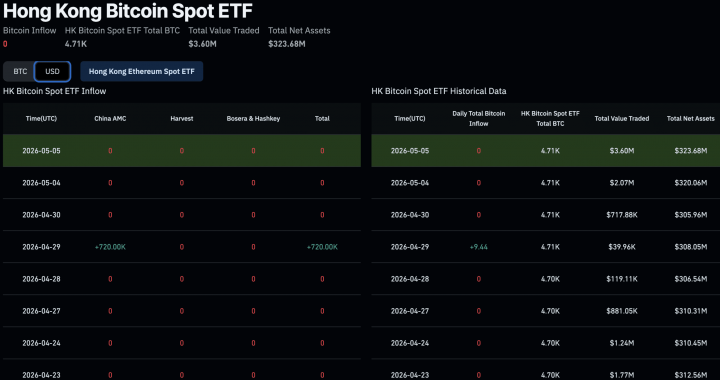Click Hong Kong Bitcoin Spot ETF heading
The width and height of the screenshot is (720, 380).
pyautogui.click(x=128, y=11)
